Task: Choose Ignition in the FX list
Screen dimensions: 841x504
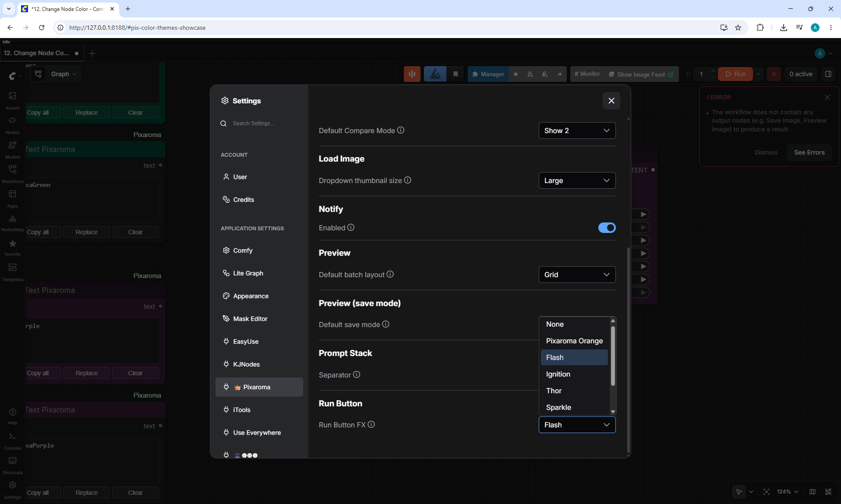Action: click(574, 374)
